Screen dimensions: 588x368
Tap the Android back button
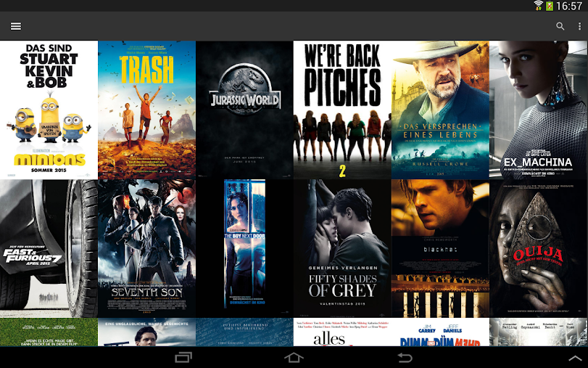pyautogui.click(x=405, y=357)
